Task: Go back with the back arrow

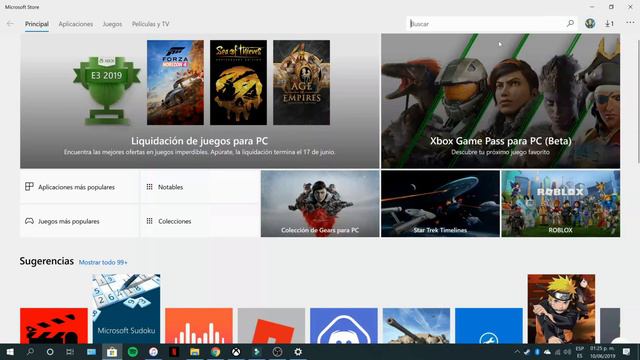Action: [10, 24]
